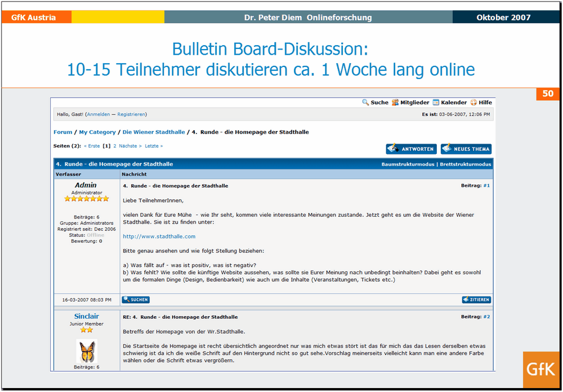Open the Suche link in top menu

coord(379,103)
